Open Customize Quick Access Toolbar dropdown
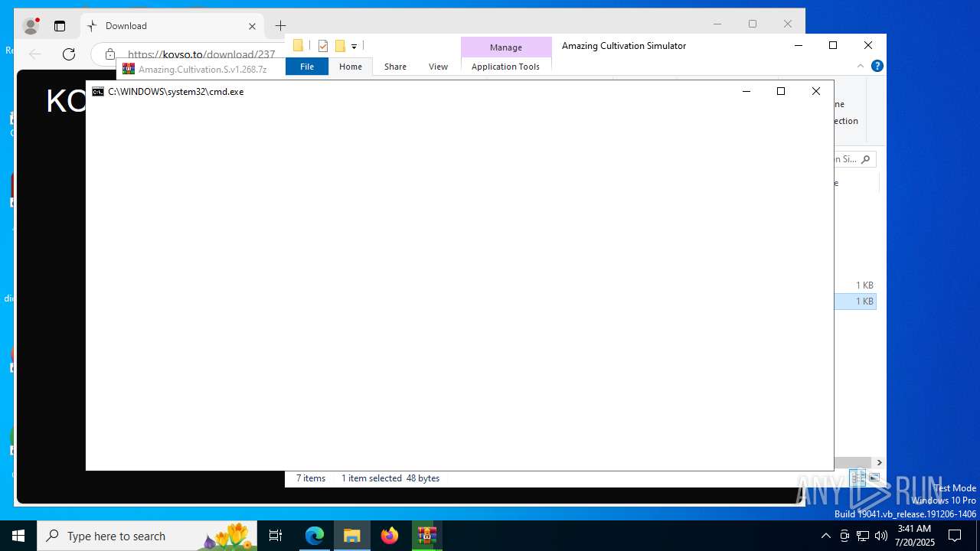Viewport: 980px width, 551px height. [354, 47]
